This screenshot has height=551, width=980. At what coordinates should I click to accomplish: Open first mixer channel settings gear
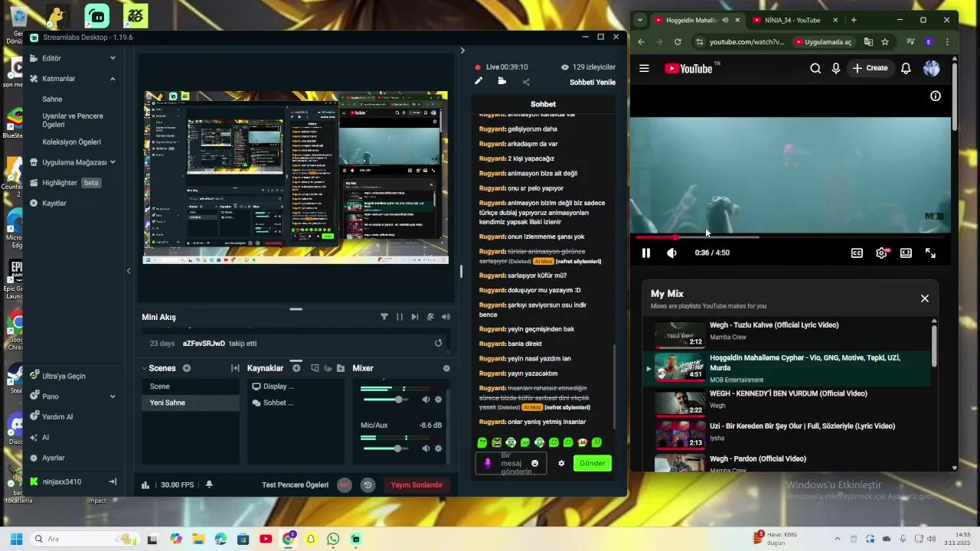pyautogui.click(x=438, y=399)
